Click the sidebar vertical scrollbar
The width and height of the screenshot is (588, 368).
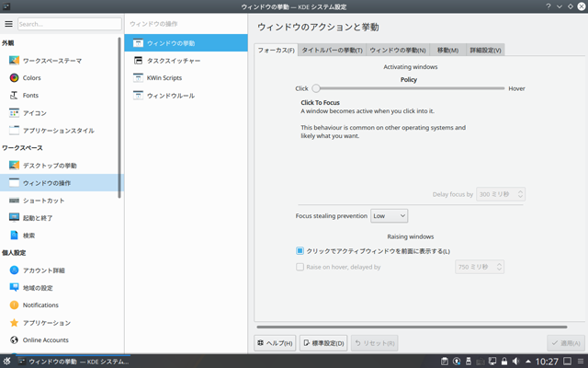point(119,118)
